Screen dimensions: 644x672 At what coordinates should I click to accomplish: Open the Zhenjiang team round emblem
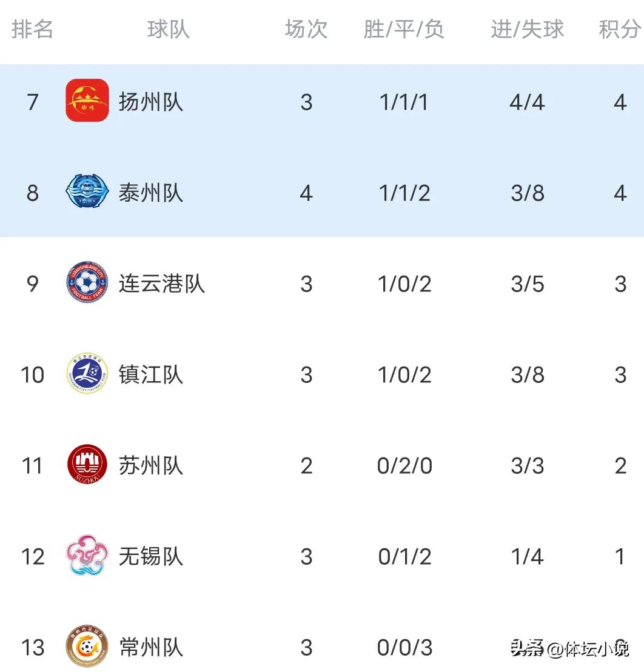(87, 373)
